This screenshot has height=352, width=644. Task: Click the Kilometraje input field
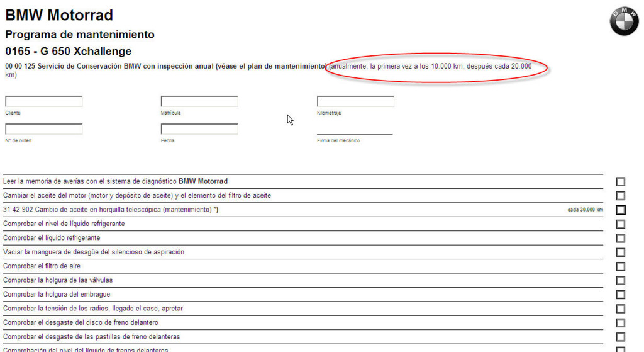355,101
